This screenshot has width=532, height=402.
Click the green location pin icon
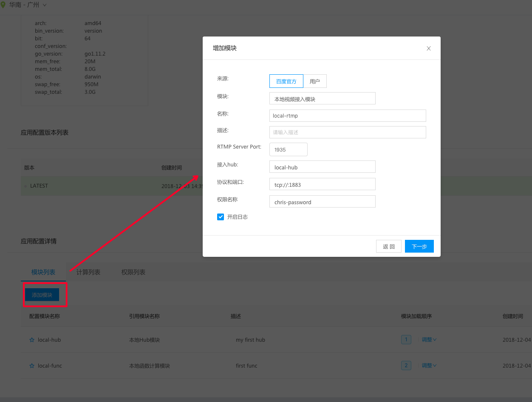(x=3, y=5)
